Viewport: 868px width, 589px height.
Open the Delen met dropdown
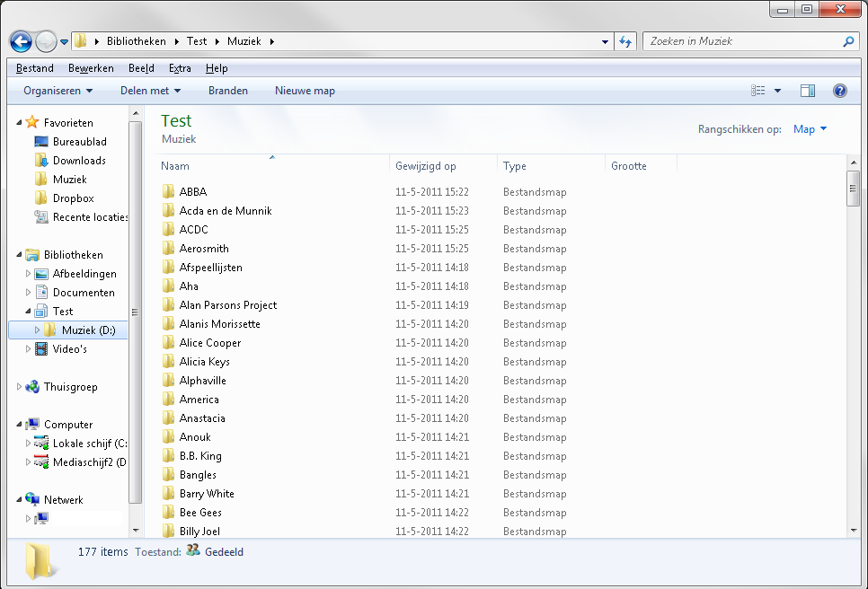(151, 91)
